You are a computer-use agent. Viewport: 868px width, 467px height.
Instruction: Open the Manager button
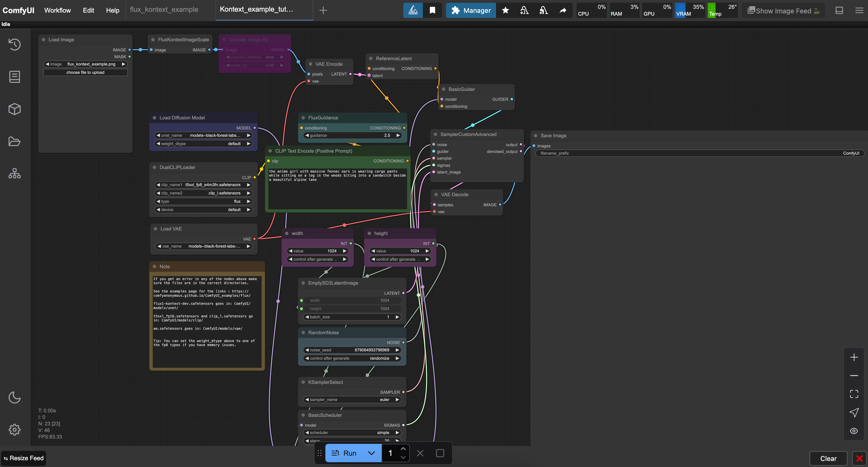(x=471, y=10)
